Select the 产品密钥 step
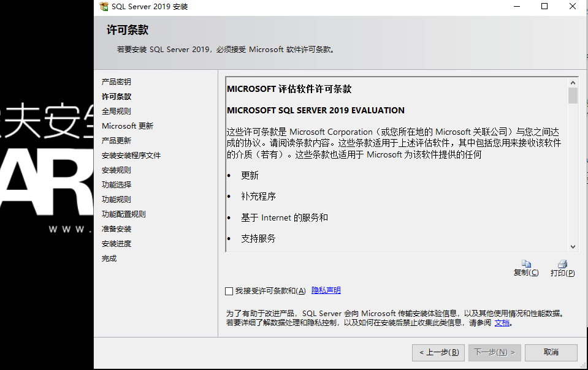 pyautogui.click(x=116, y=81)
